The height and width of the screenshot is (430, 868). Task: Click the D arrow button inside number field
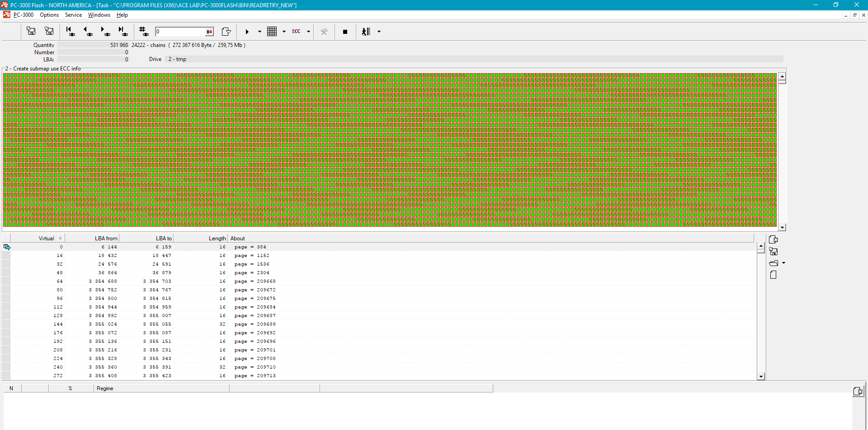coord(209,32)
